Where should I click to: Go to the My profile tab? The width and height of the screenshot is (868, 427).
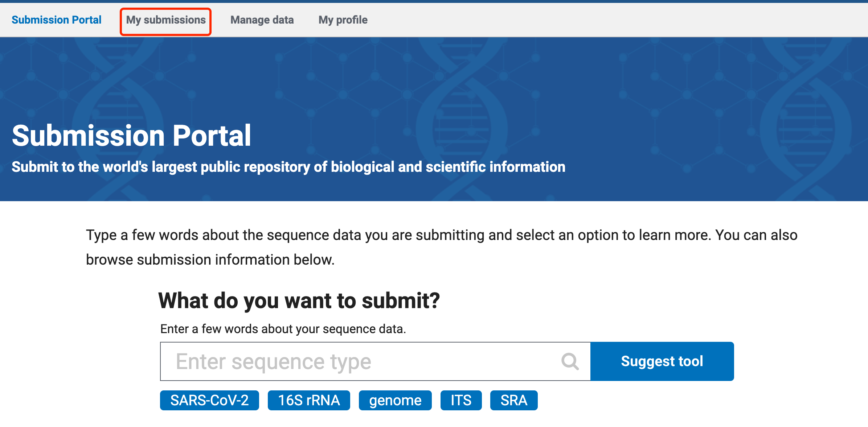click(x=343, y=20)
